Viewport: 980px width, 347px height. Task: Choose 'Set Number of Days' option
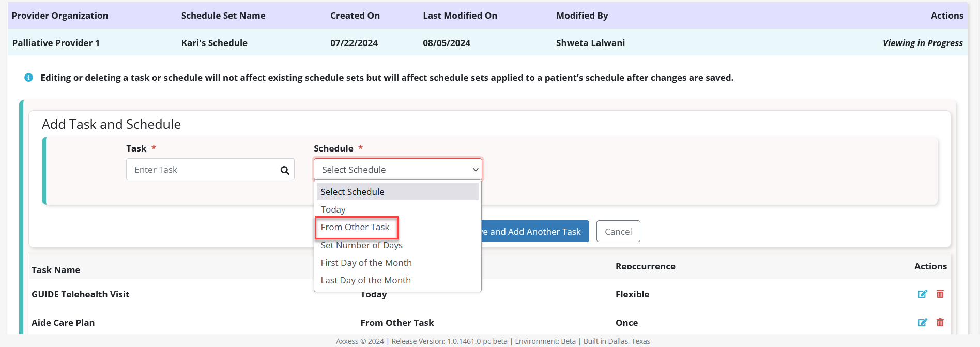click(x=361, y=245)
